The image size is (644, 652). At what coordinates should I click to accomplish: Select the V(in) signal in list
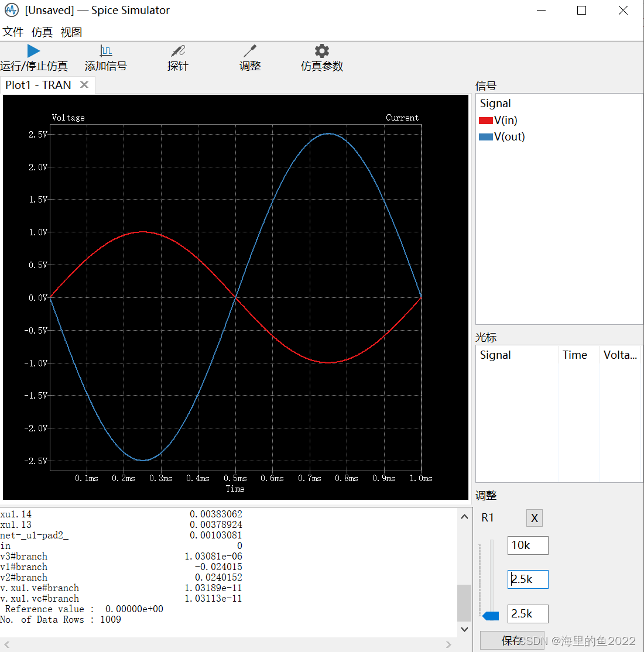pyautogui.click(x=505, y=121)
